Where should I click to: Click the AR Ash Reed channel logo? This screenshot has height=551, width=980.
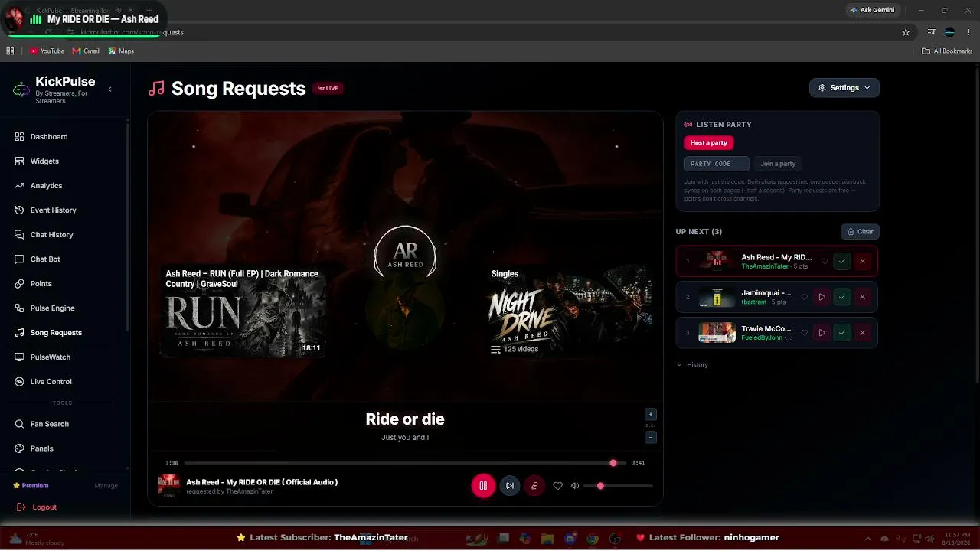click(405, 253)
